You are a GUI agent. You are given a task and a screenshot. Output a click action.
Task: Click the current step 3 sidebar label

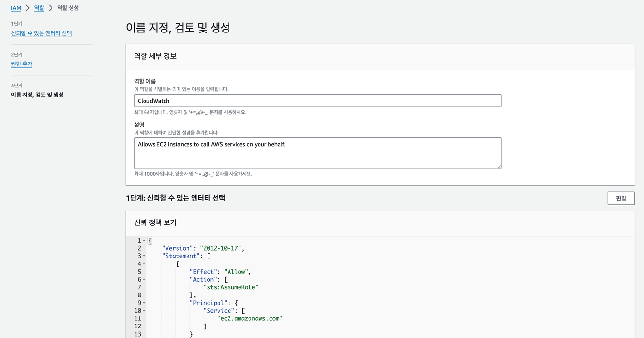click(37, 95)
